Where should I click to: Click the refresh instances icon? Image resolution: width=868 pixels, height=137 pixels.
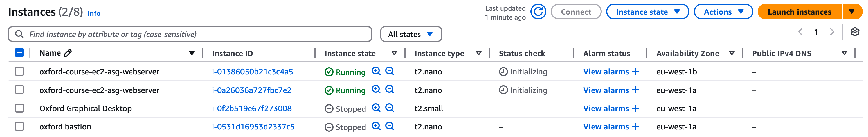point(538,12)
